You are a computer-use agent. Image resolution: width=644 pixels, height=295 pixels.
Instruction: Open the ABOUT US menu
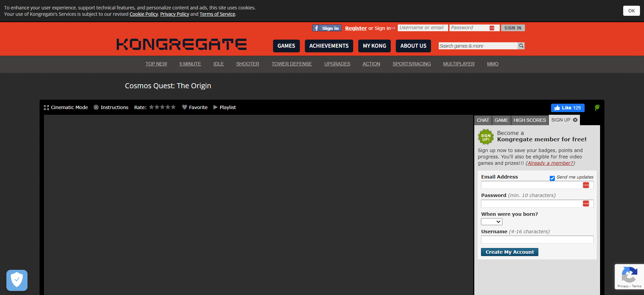click(x=413, y=46)
